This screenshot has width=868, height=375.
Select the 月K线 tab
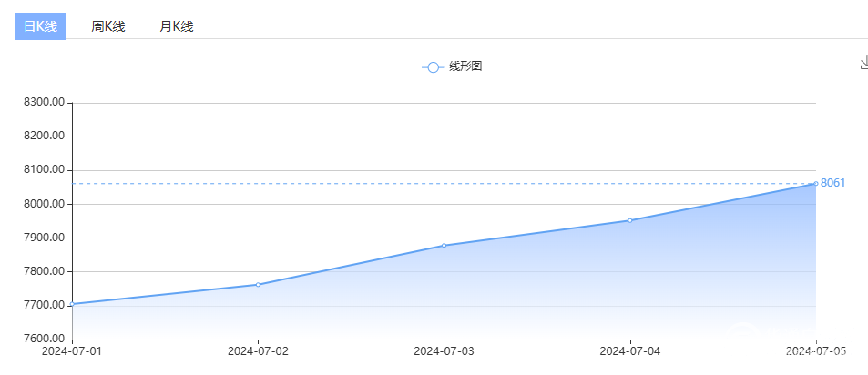177,26
